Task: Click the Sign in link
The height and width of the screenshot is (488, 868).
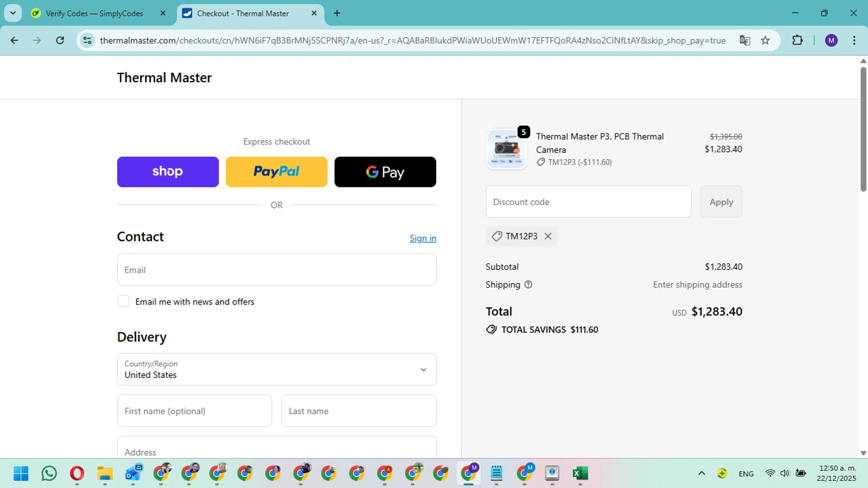Action: tap(423, 239)
